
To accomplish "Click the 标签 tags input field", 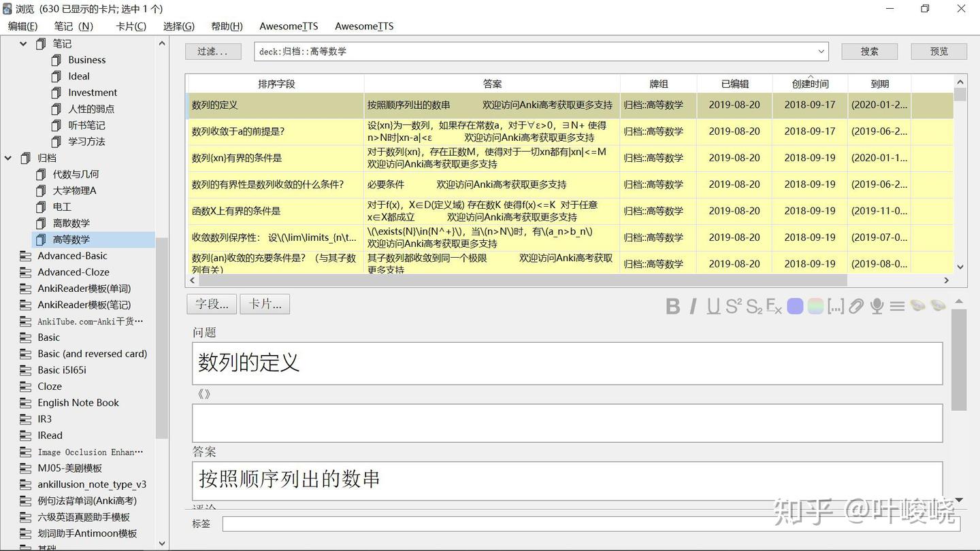I will pyautogui.click(x=591, y=524).
